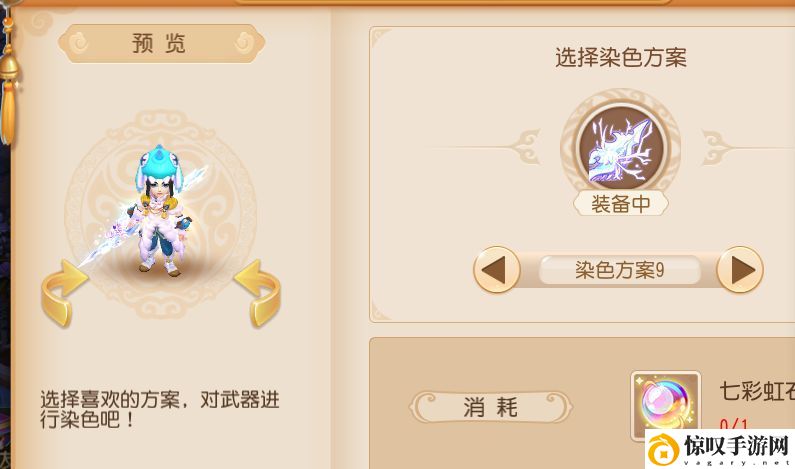
Task: Click the 消耗 consumption label
Action: pyautogui.click(x=491, y=407)
